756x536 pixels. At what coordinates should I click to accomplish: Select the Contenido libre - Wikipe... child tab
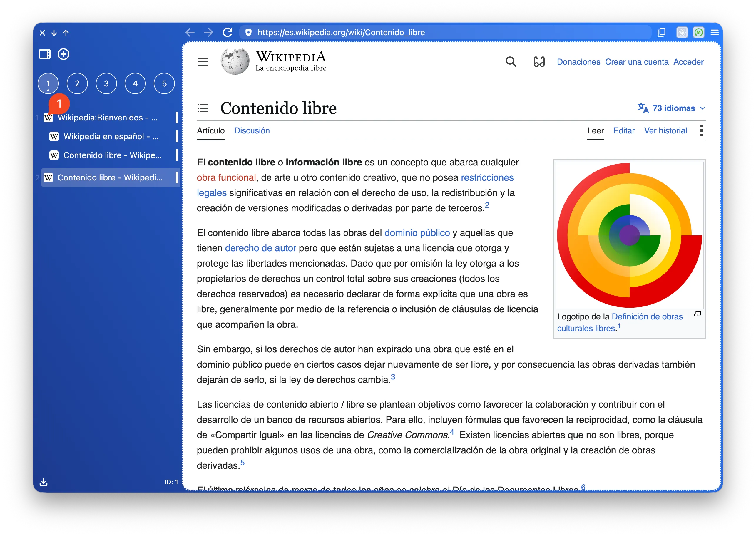tap(113, 155)
